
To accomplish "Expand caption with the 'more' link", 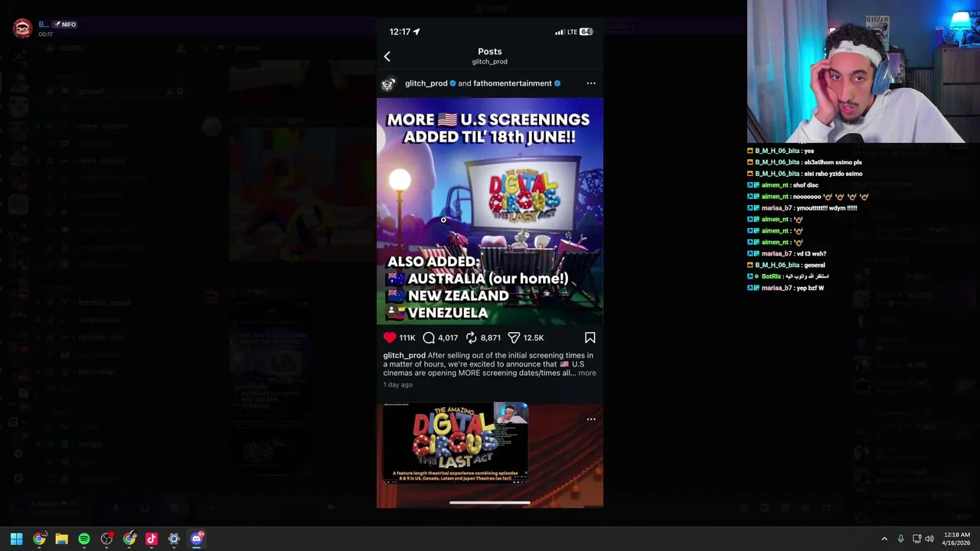I will point(587,373).
